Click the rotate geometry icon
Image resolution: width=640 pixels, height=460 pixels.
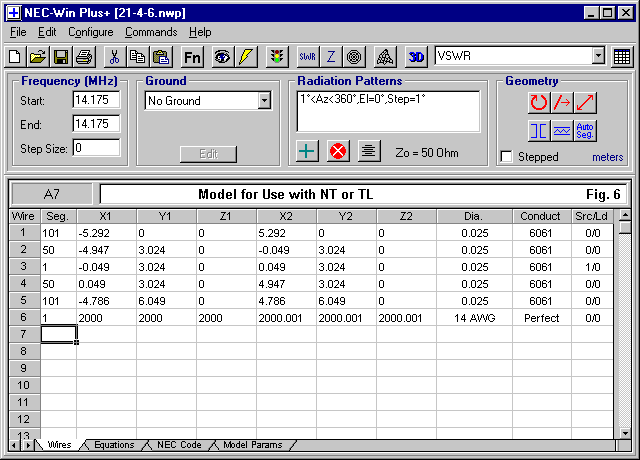(538, 102)
